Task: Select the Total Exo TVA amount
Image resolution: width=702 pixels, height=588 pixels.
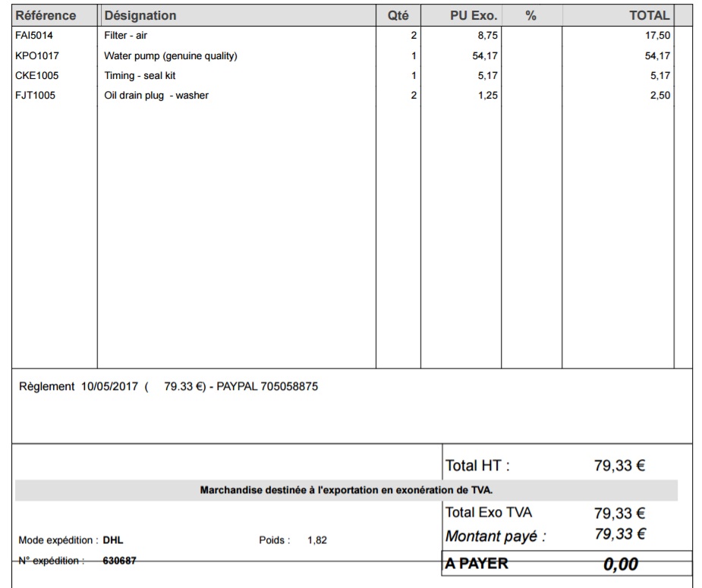Action: [619, 514]
